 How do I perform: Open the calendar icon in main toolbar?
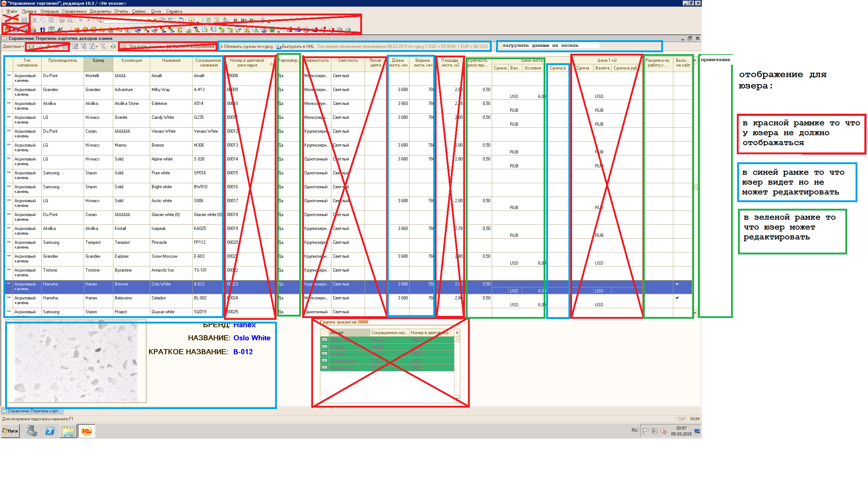(217, 20)
